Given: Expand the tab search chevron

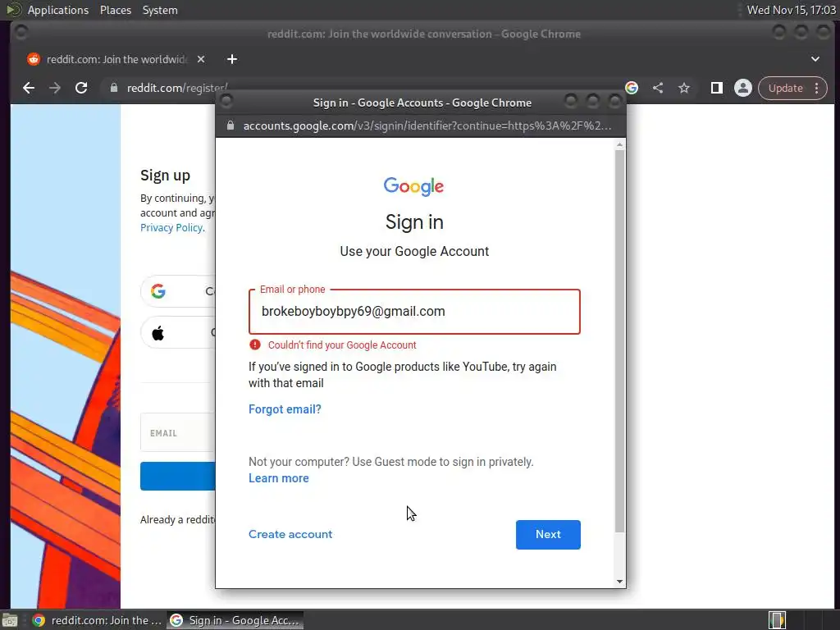Looking at the screenshot, I should click(x=815, y=59).
